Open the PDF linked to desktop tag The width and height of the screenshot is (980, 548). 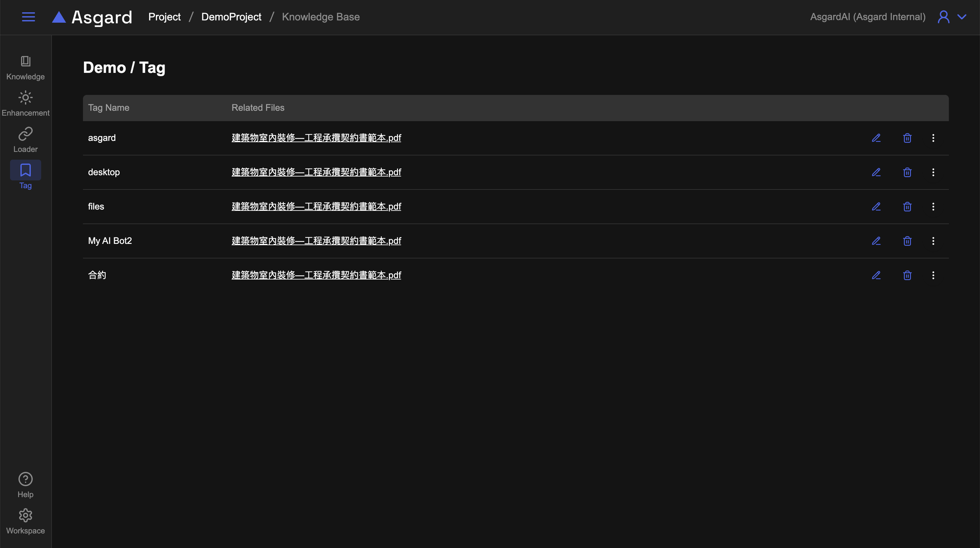pyautogui.click(x=316, y=172)
